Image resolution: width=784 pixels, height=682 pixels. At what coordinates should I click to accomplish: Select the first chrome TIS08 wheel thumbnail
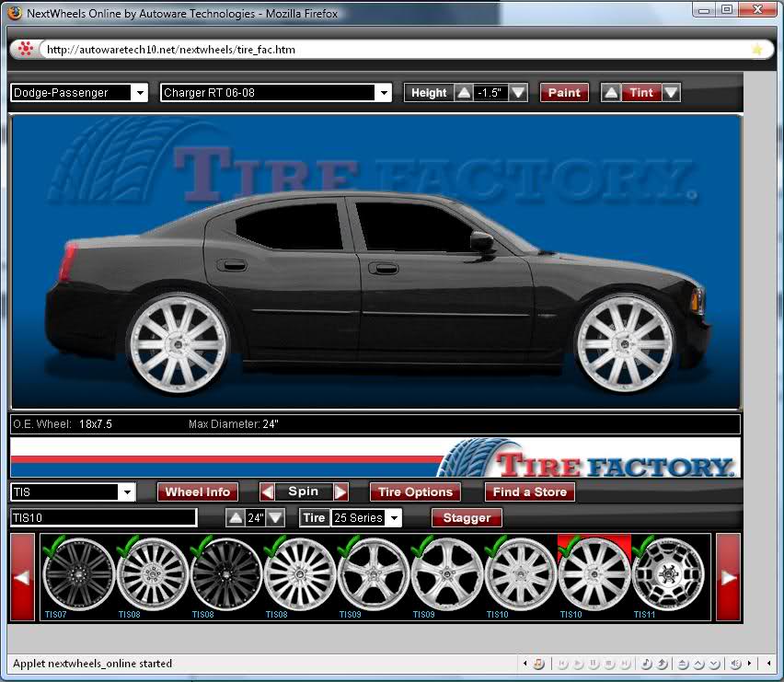153,574
